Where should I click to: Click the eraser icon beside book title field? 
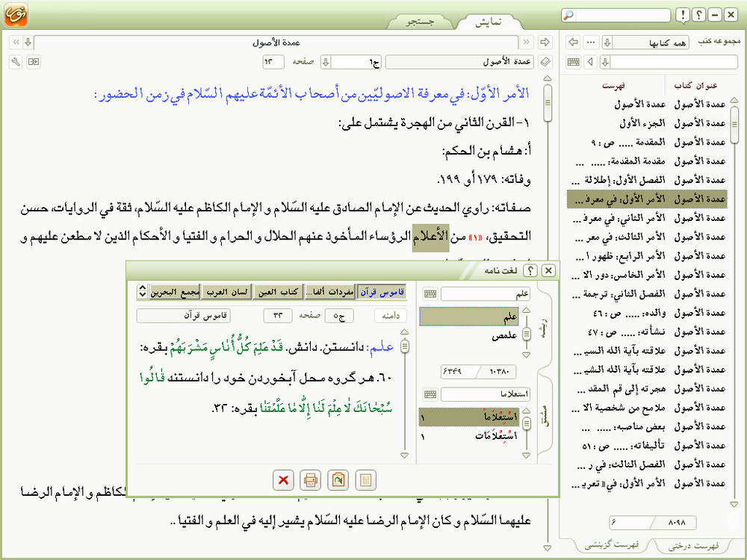(x=545, y=61)
